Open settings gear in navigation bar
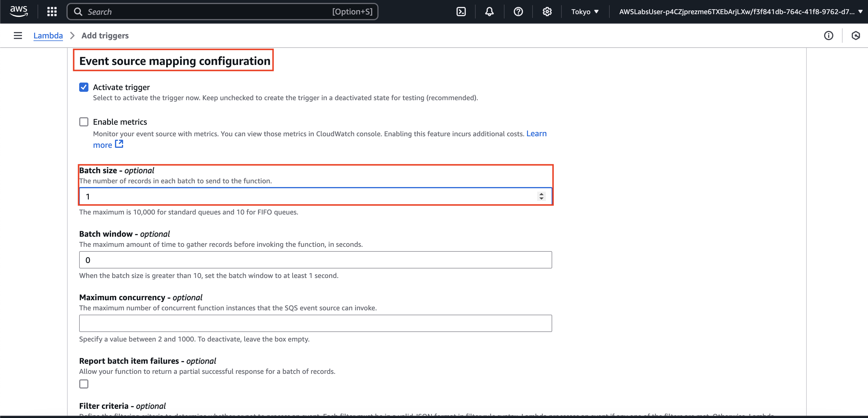The height and width of the screenshot is (418, 868). coord(547,12)
